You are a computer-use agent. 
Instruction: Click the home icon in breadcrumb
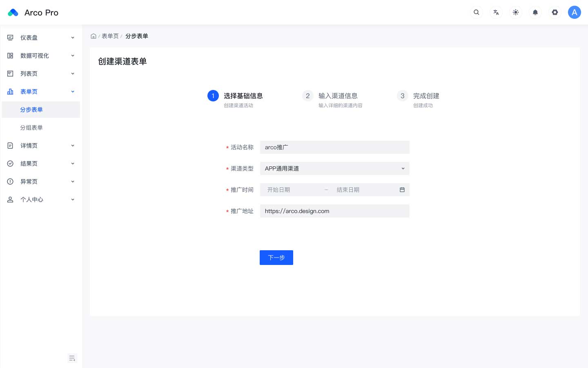tap(94, 36)
